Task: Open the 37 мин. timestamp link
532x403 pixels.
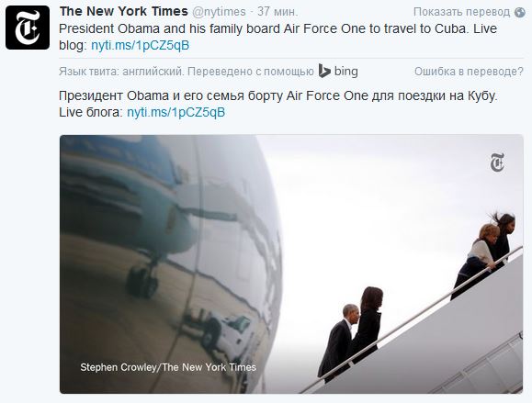Action: pos(277,12)
